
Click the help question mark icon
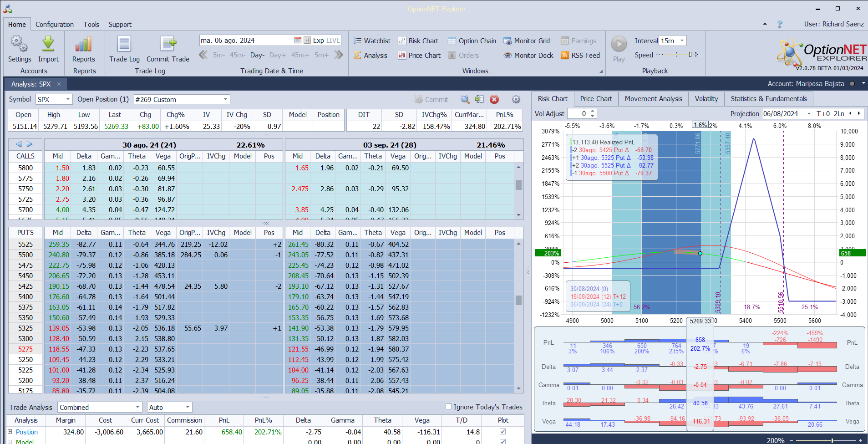780,24
